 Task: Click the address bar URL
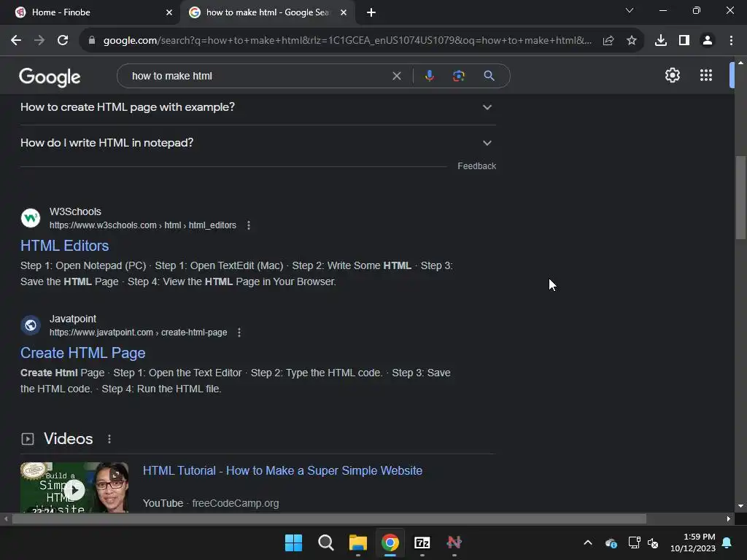[x=347, y=41]
